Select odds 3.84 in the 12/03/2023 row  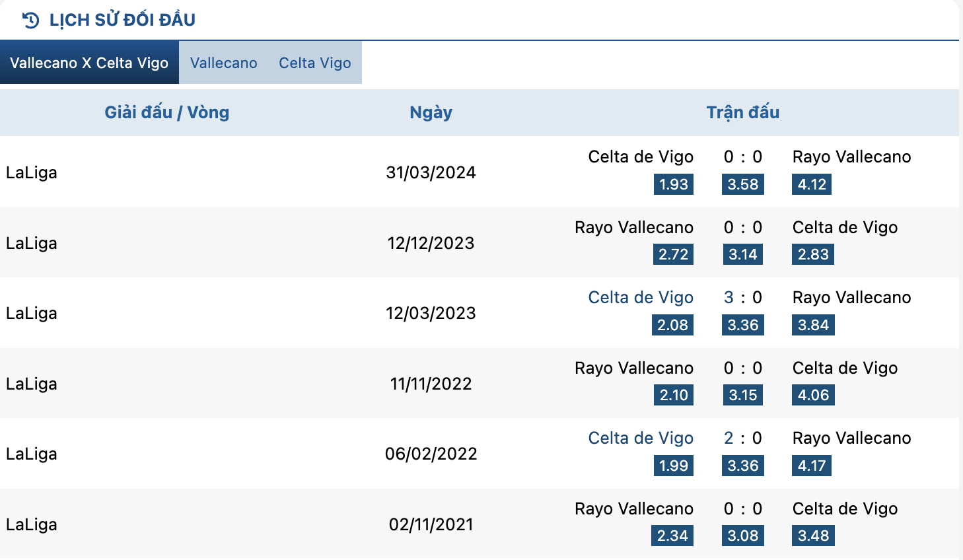coord(813,325)
